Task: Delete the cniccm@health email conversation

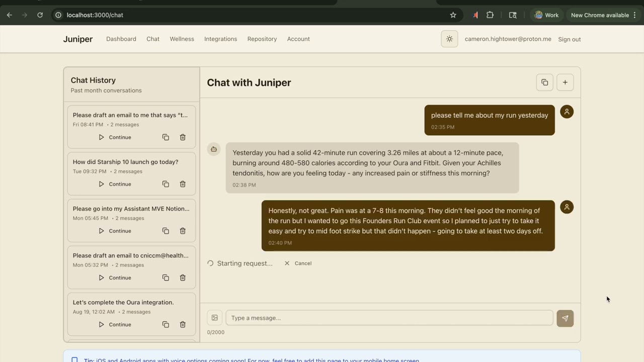Action: 183,278
